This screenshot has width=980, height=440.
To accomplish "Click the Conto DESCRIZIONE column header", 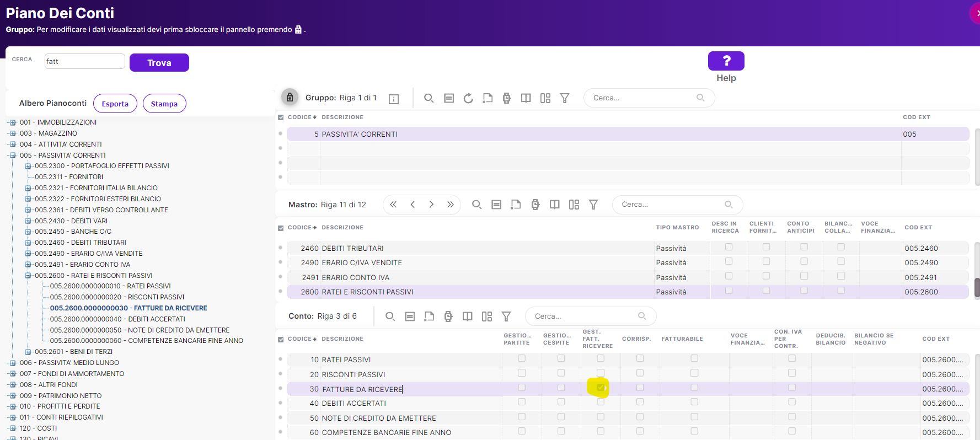I will [342, 339].
